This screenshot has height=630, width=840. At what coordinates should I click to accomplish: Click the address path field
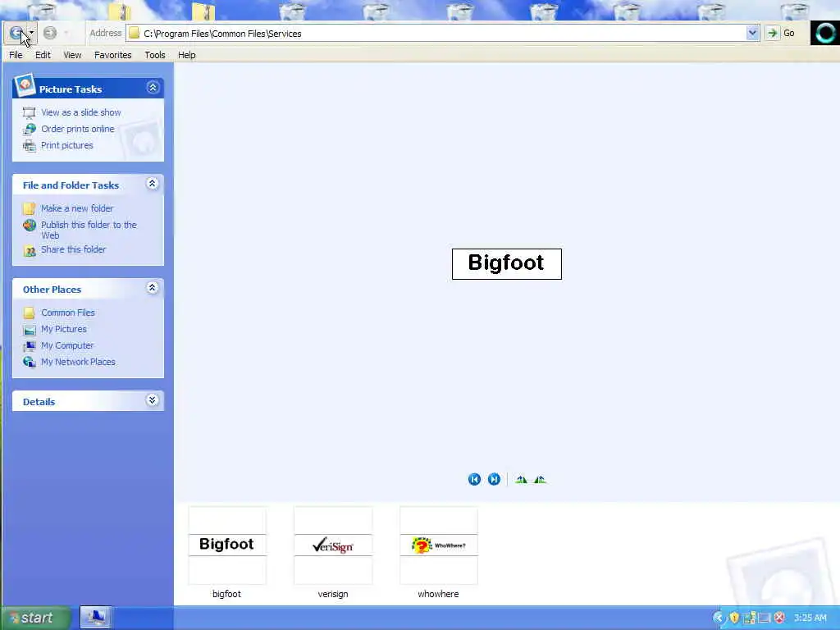click(x=442, y=33)
